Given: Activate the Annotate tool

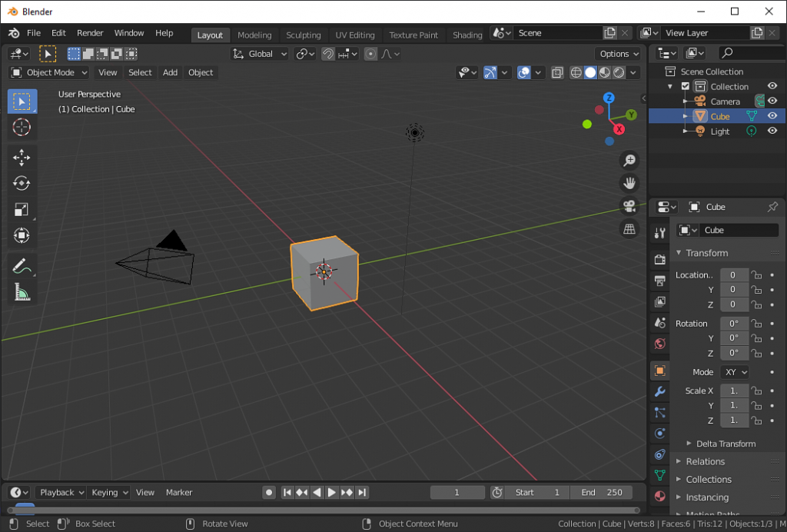Looking at the screenshot, I should pos(22,266).
